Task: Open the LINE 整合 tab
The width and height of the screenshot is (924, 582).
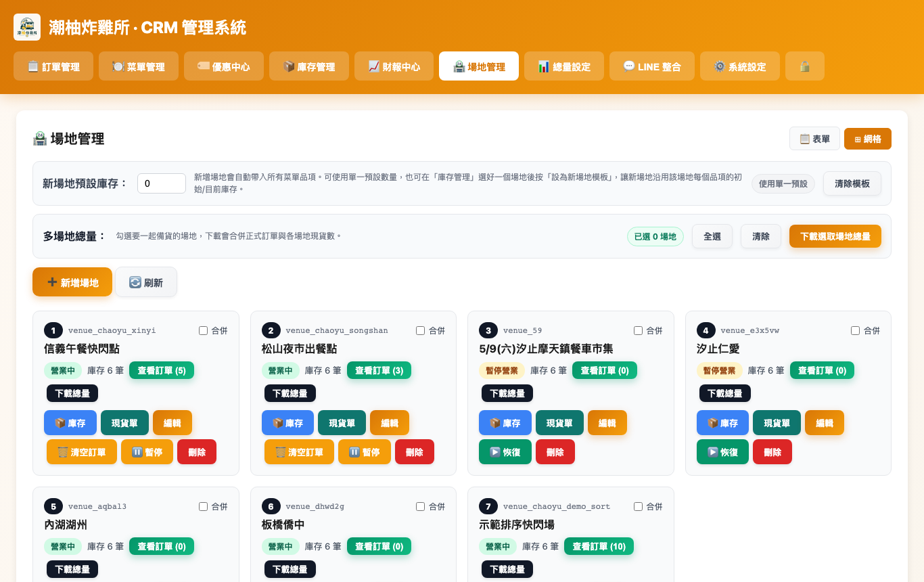Action: (652, 66)
